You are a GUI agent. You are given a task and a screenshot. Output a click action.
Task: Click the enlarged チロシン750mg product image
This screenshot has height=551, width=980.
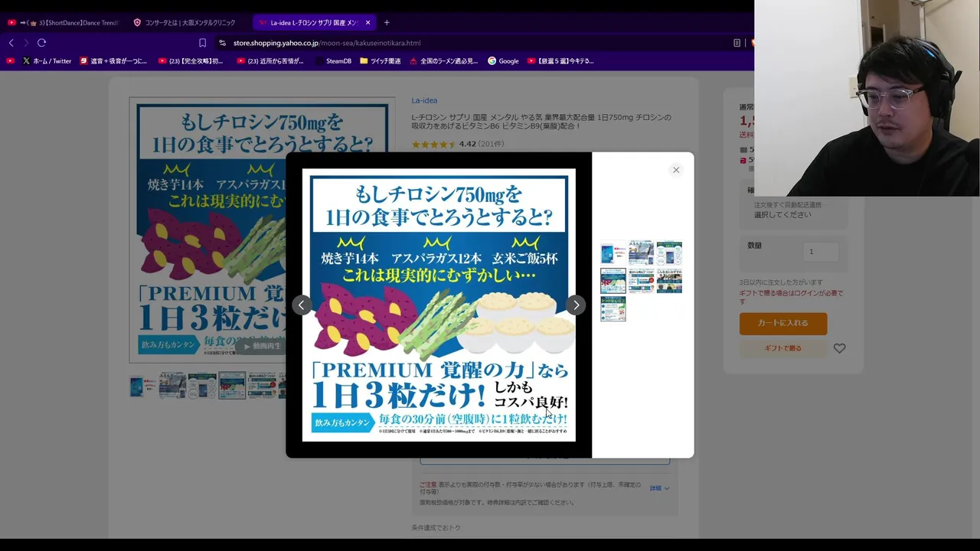pos(439,305)
